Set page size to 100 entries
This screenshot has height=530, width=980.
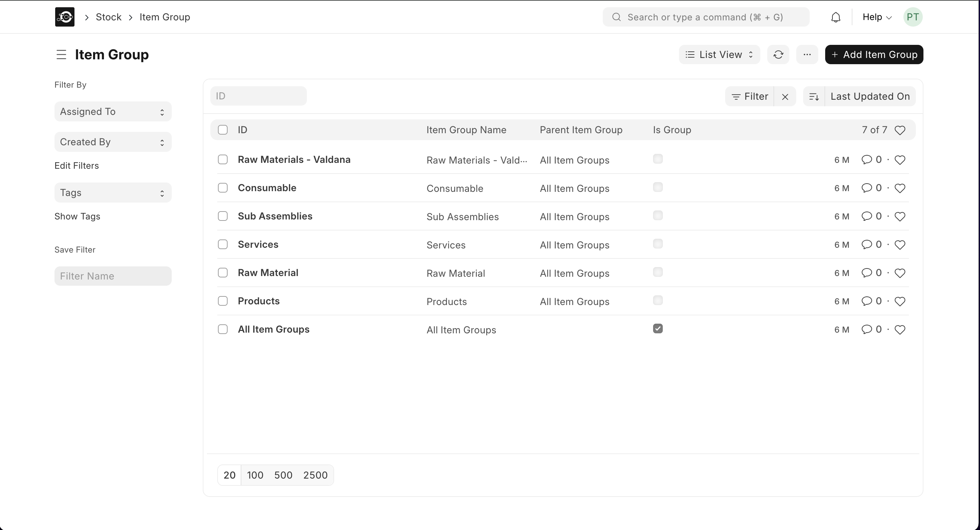255,475
